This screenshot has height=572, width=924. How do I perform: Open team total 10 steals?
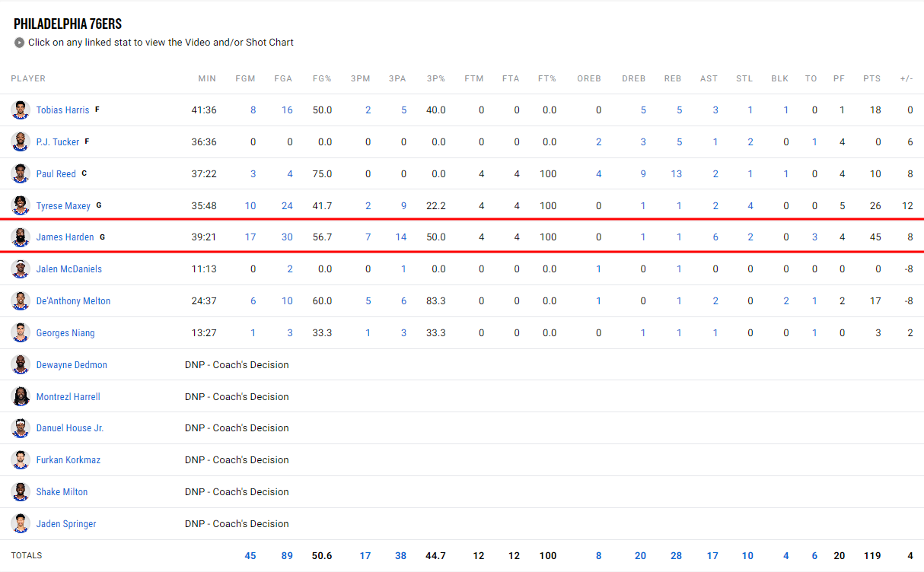pos(747,556)
